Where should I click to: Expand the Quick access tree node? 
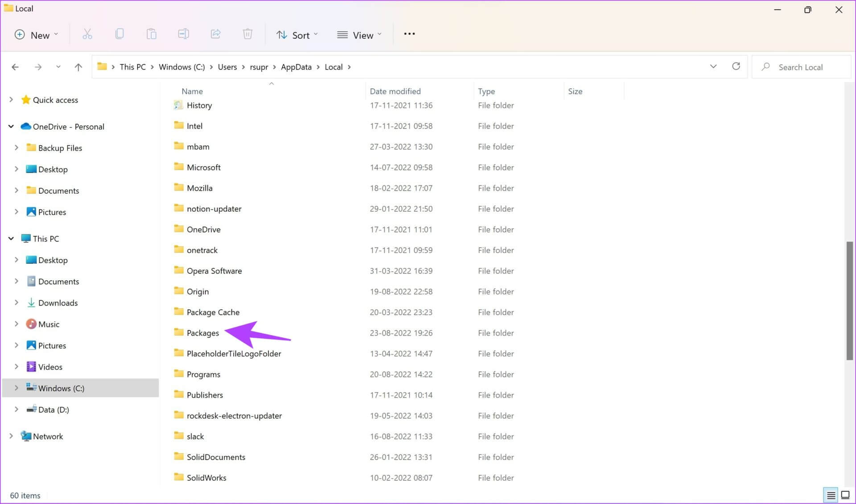click(x=11, y=99)
